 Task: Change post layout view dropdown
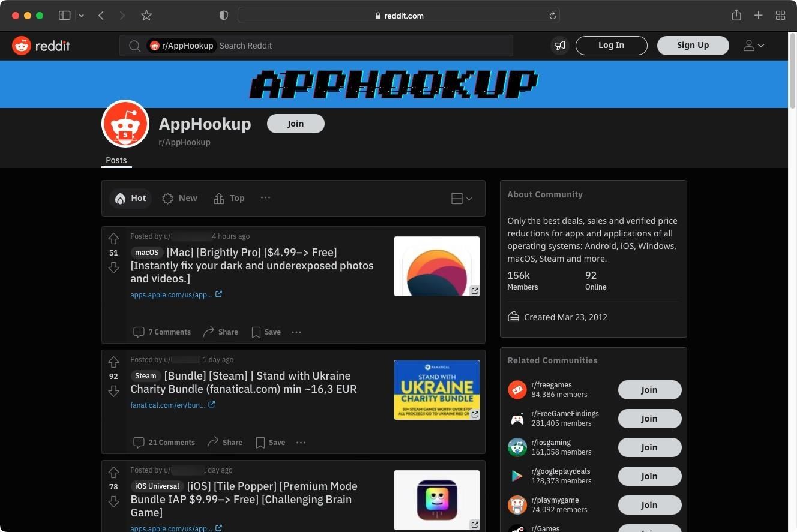pyautogui.click(x=462, y=199)
